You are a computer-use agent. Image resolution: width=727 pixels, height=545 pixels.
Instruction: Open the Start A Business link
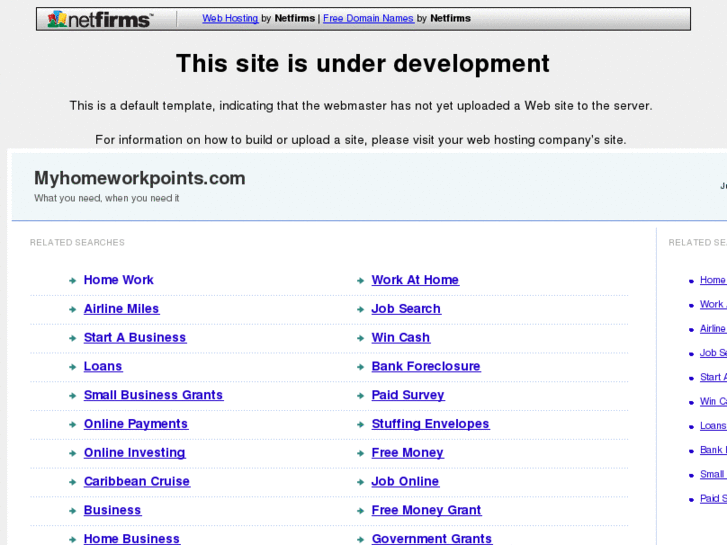(135, 337)
